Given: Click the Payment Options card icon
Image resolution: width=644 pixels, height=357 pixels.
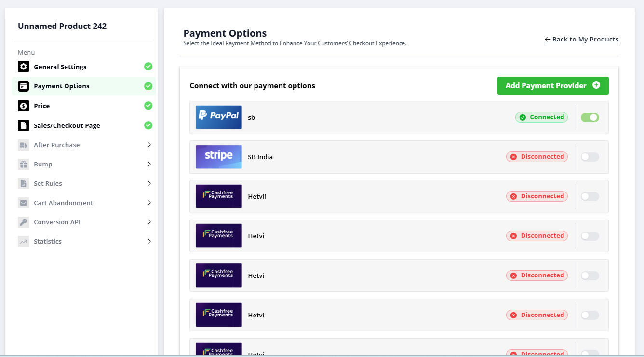Looking at the screenshot, I should [x=24, y=86].
